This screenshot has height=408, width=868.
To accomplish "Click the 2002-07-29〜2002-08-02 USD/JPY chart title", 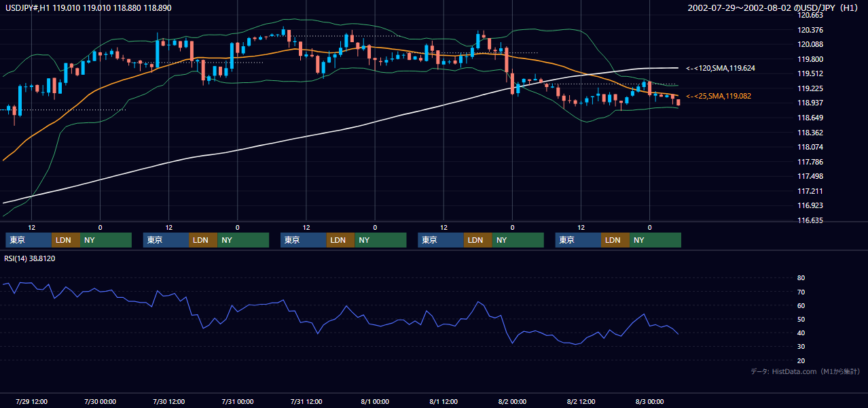I will pos(774,7).
